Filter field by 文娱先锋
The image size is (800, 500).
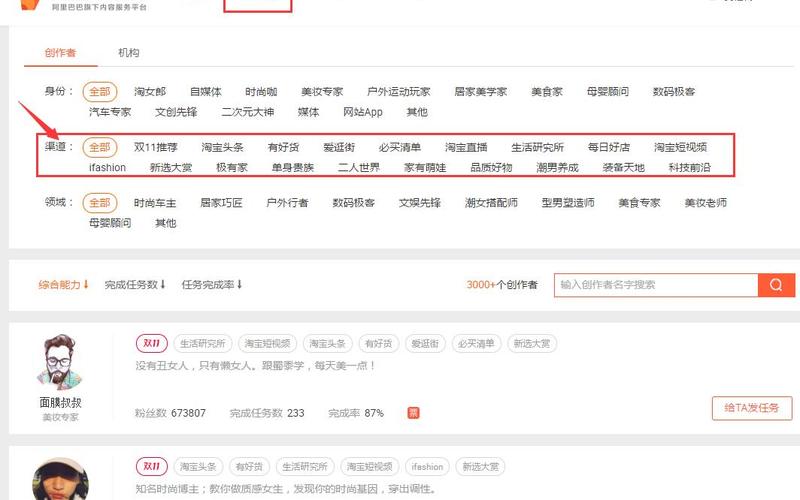(419, 203)
